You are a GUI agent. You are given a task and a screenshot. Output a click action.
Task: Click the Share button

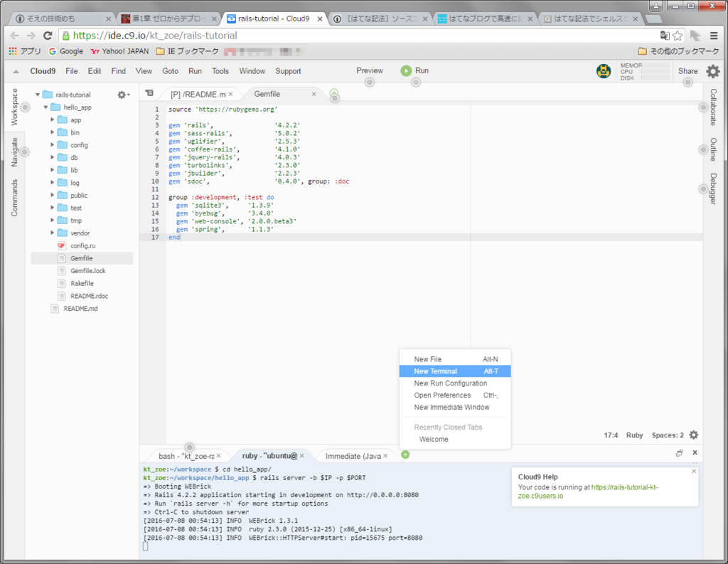[687, 71]
